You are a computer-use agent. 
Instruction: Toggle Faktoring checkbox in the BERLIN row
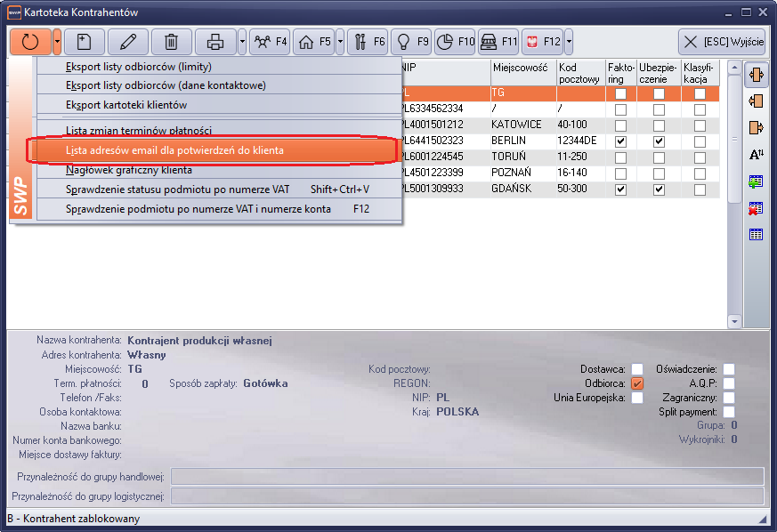[x=620, y=141]
